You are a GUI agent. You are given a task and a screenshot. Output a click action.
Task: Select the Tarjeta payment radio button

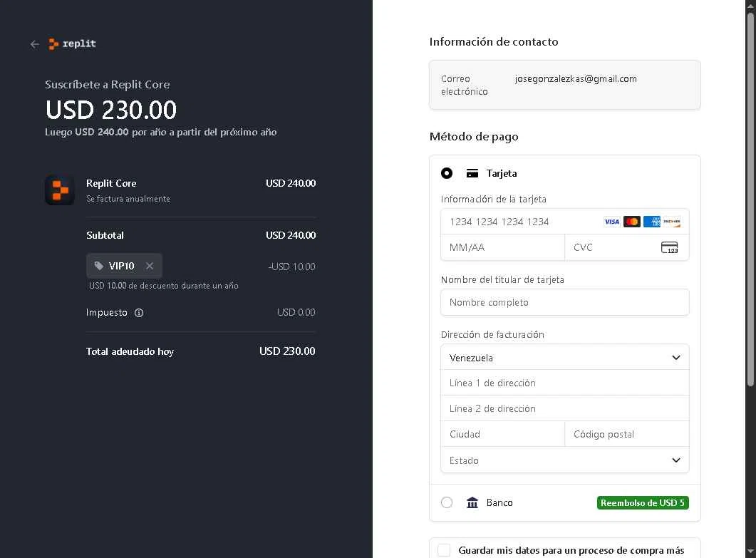[x=447, y=173]
